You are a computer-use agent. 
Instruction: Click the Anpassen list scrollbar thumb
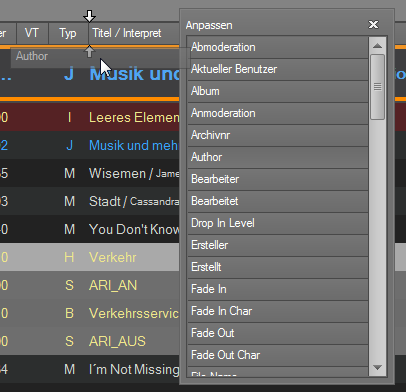tap(377, 87)
